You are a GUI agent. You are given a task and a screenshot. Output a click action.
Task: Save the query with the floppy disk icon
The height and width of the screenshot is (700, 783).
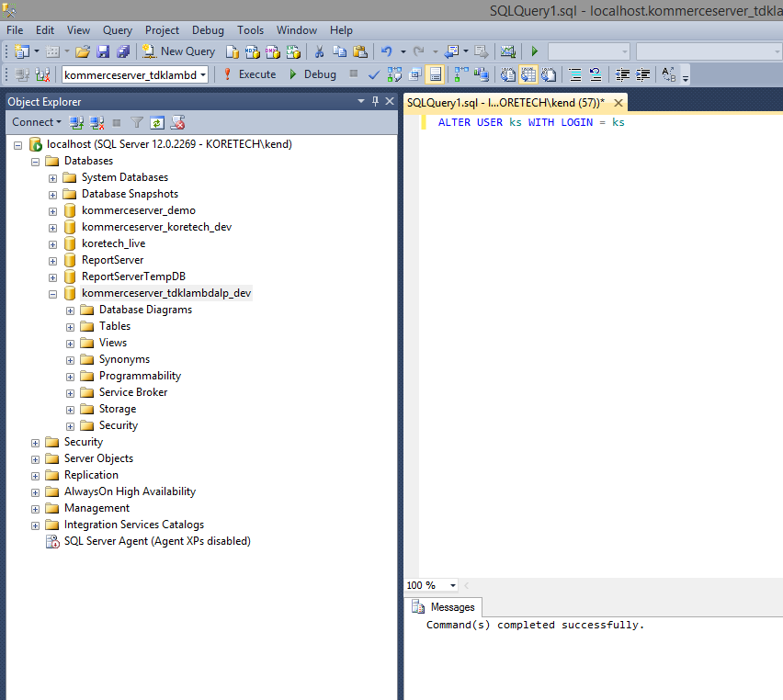(x=103, y=51)
